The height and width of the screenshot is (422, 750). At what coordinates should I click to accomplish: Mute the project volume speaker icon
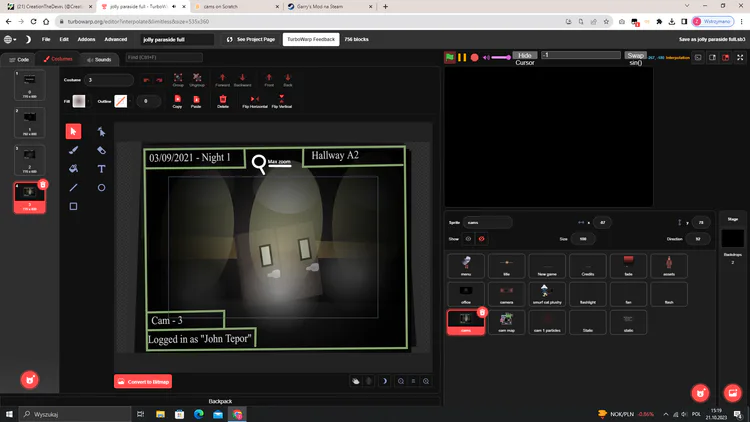(x=486, y=57)
